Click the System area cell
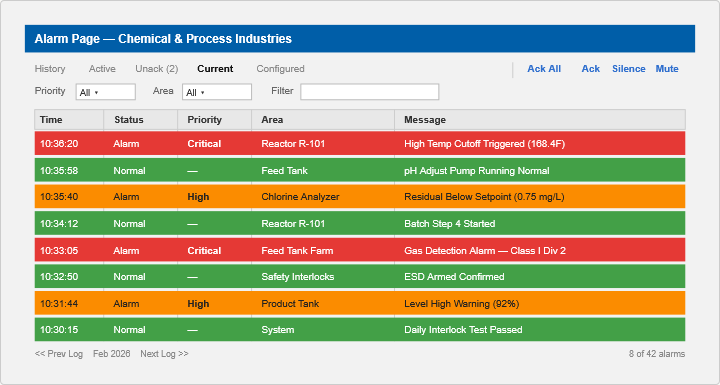Viewport: 720px width, 385px height. click(x=277, y=330)
